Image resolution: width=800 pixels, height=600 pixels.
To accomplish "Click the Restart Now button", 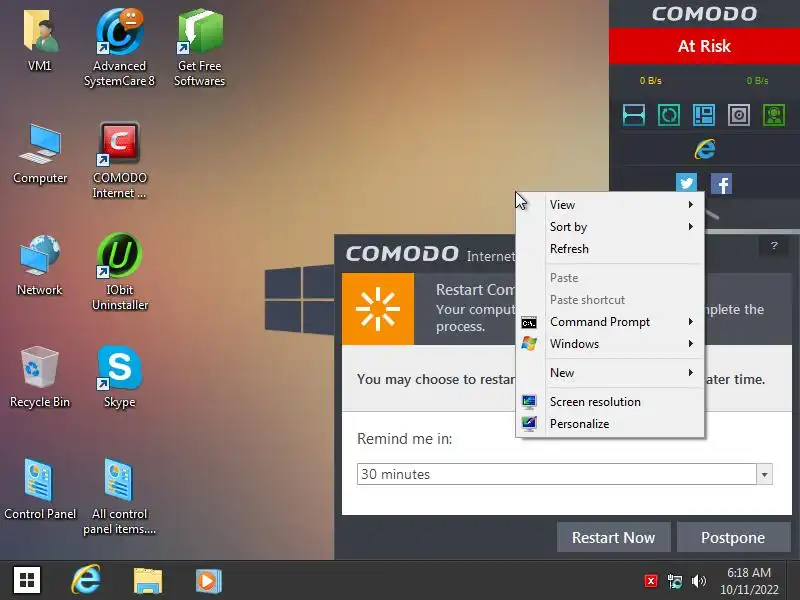I will tap(613, 537).
